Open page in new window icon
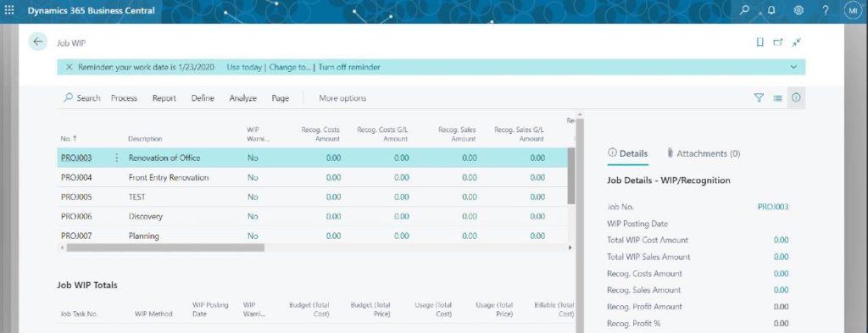Screen dimensions: 868x333 pos(778,42)
